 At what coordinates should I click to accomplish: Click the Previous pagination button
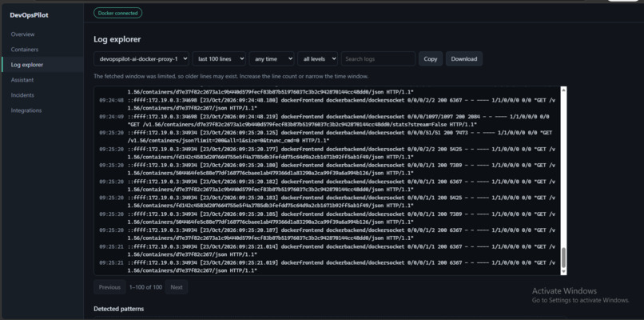[x=109, y=287]
